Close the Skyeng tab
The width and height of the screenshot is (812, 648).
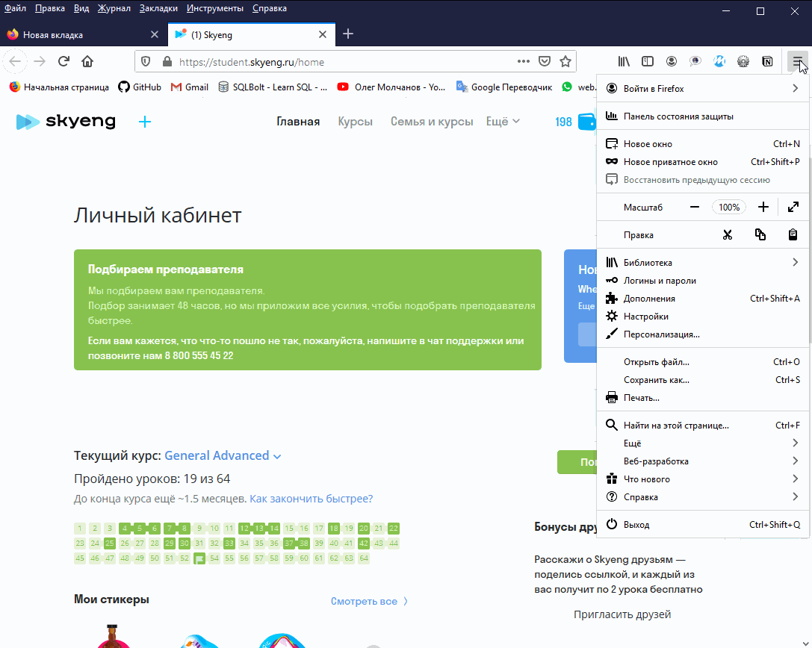(323, 34)
